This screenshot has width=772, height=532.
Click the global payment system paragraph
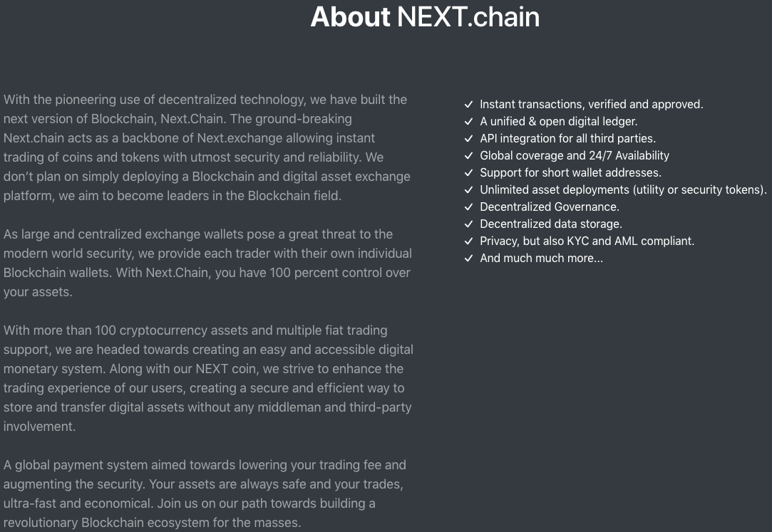[x=204, y=494]
